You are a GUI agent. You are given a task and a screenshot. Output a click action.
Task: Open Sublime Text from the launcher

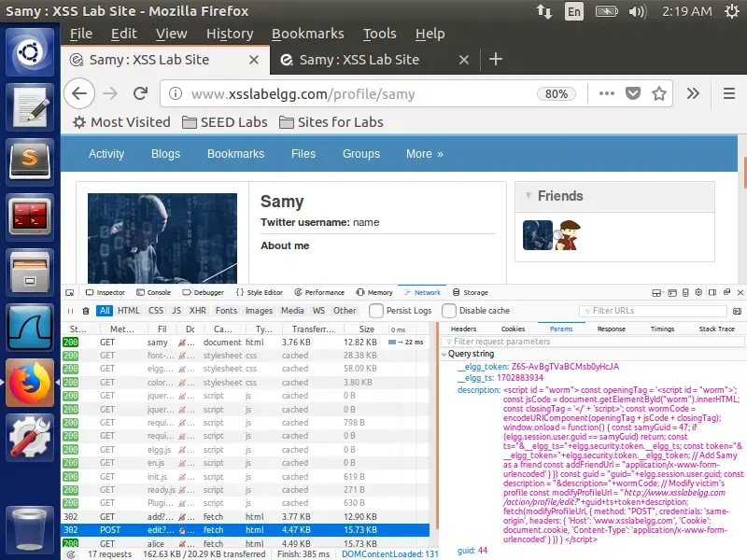(30, 161)
